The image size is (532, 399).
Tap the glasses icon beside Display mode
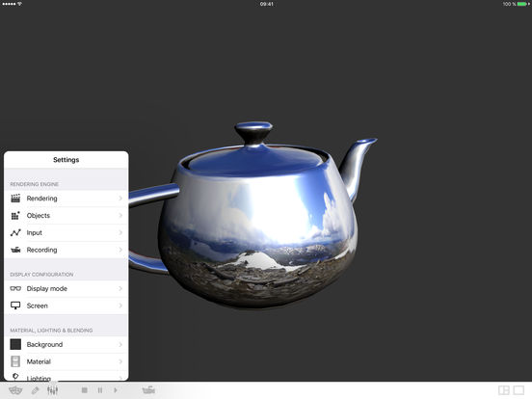[15, 289]
